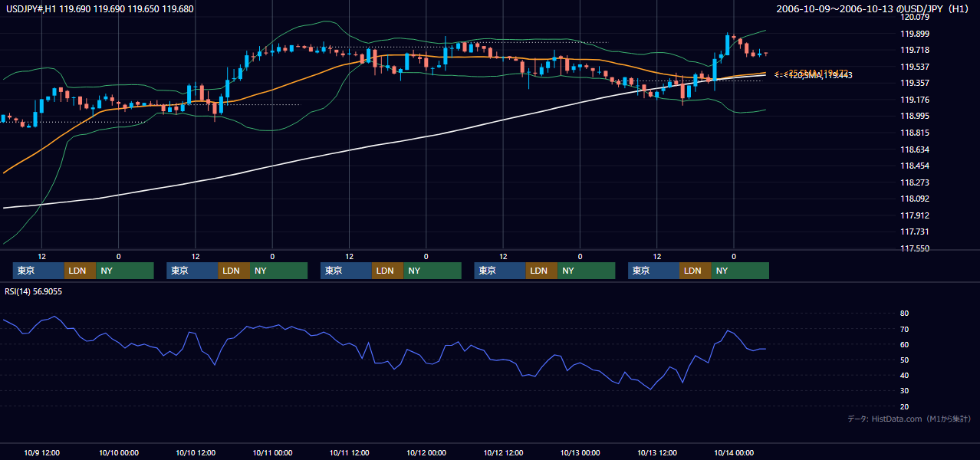This screenshot has width=980, height=460.
Task: Select the RSI 30 level label
Action: (904, 391)
